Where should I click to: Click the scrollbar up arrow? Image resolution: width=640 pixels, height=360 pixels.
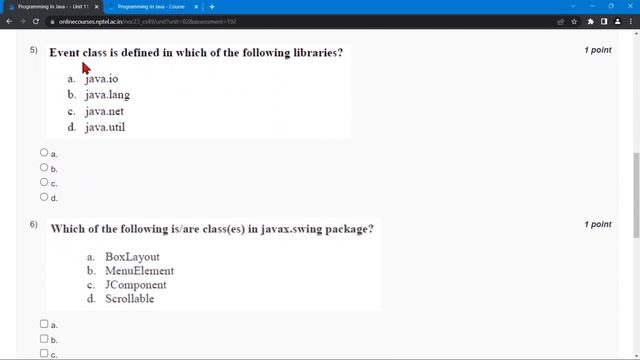pyautogui.click(x=636, y=34)
